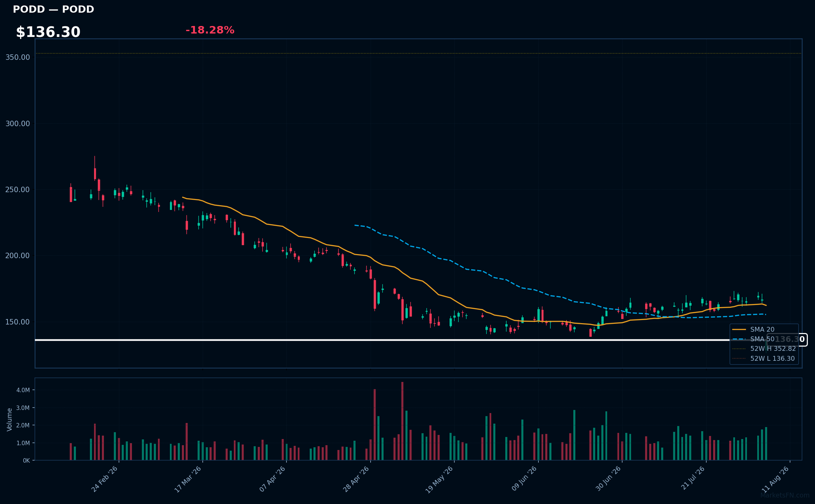Click the 28 Apr '26 date label

point(356,479)
